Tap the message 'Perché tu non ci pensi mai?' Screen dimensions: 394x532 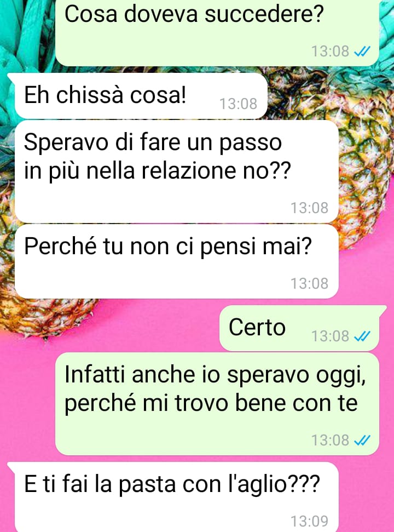[x=177, y=261]
